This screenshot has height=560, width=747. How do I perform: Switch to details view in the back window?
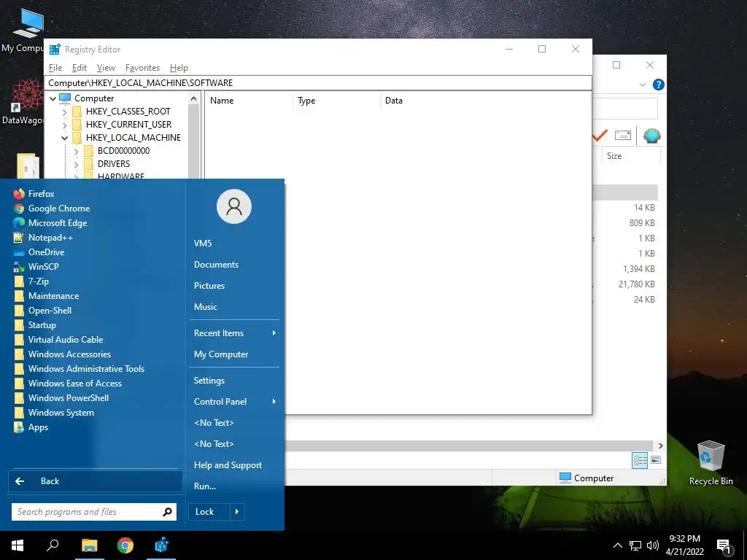point(640,460)
